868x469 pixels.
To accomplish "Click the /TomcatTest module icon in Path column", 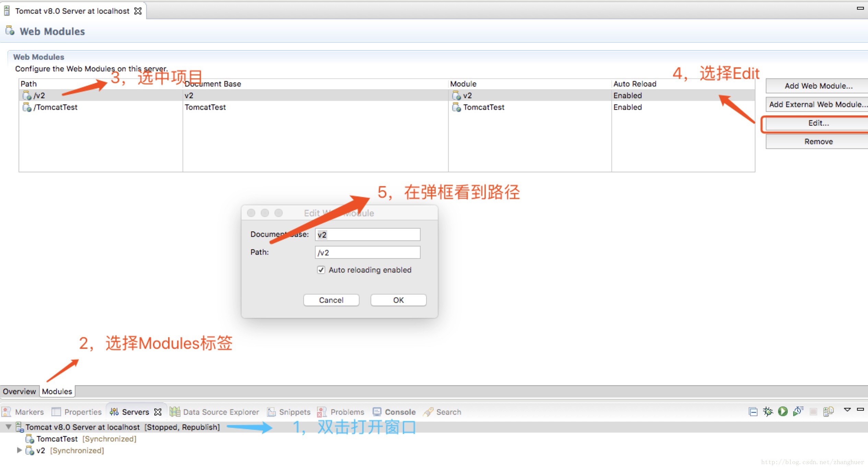I will click(27, 107).
